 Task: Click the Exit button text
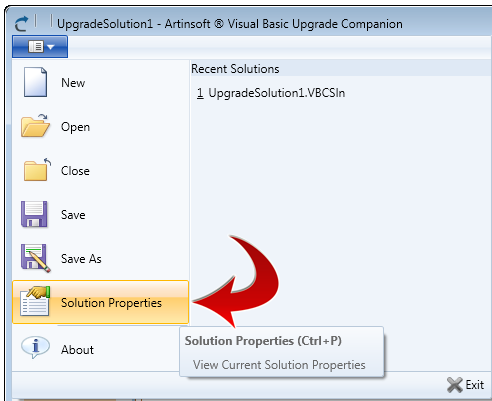point(475,385)
